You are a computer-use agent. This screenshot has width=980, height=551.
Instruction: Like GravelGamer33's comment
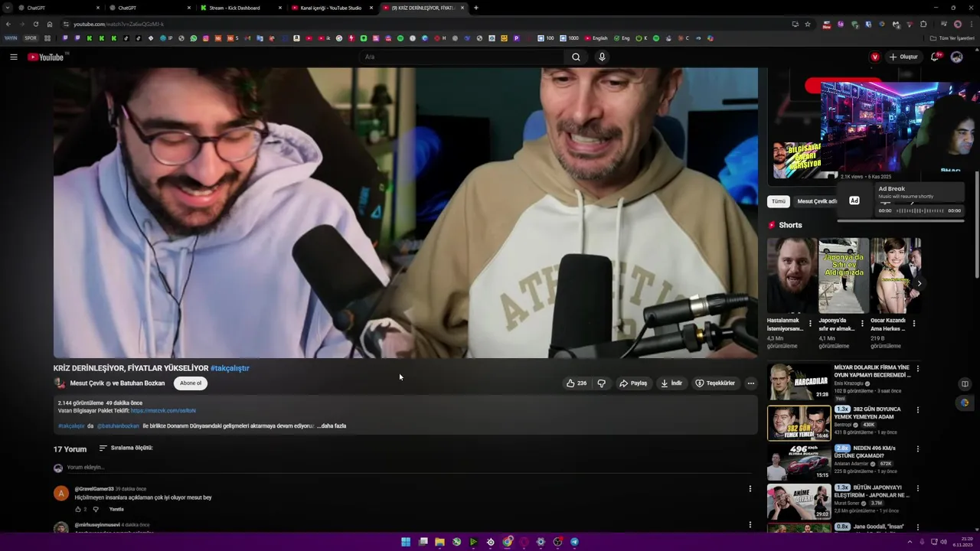[78, 509]
